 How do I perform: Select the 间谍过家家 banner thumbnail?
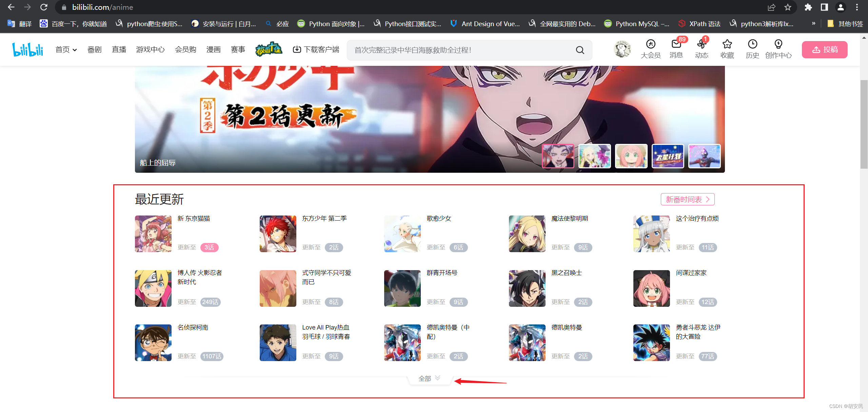[x=631, y=156]
